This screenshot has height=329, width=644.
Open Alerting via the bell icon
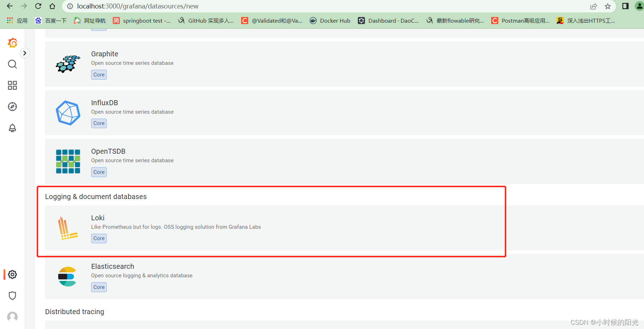coord(12,128)
